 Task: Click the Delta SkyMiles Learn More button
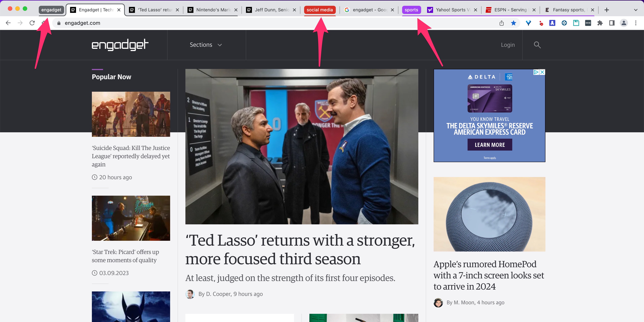pyautogui.click(x=490, y=144)
